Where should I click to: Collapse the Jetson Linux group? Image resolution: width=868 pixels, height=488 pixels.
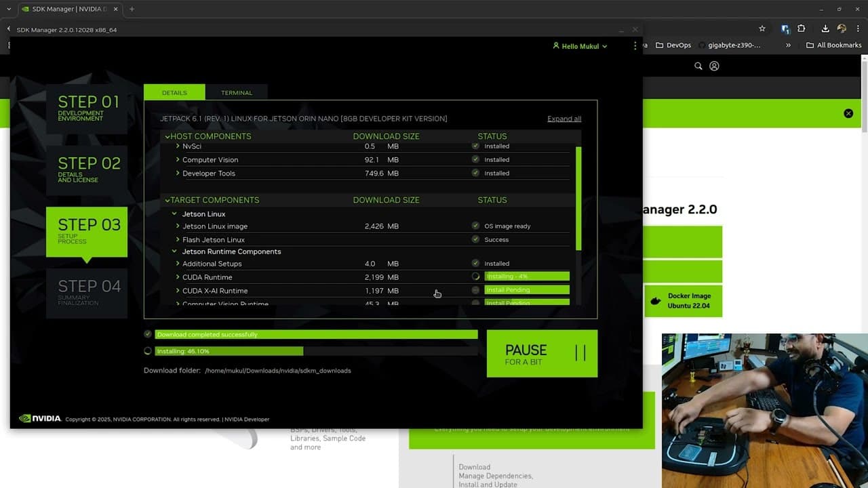tap(174, 213)
